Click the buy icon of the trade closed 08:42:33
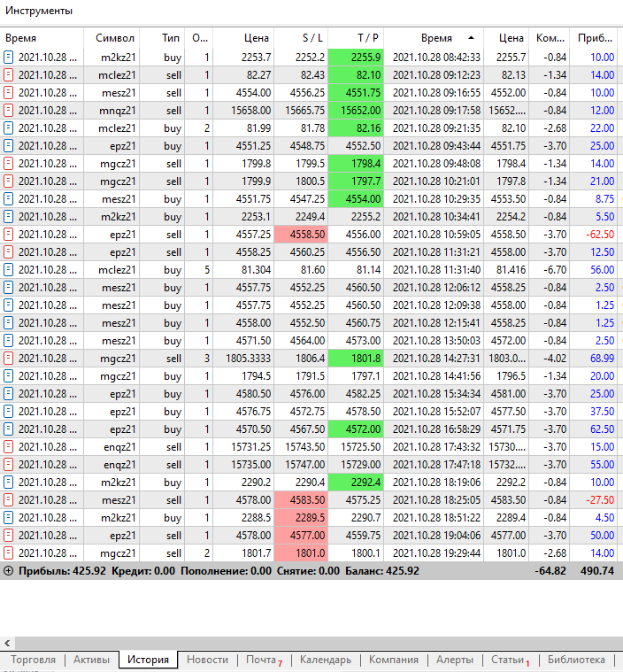Screen dimensions: 623x672 tap(8, 57)
